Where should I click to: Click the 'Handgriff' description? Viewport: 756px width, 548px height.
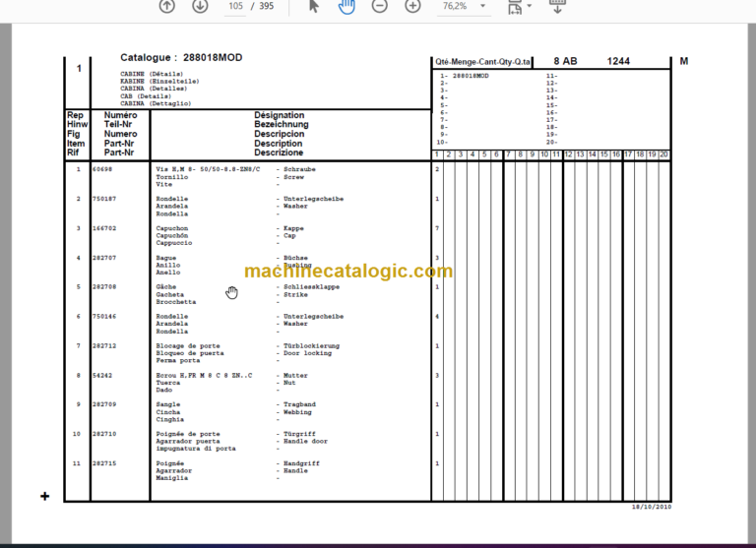[301, 463]
